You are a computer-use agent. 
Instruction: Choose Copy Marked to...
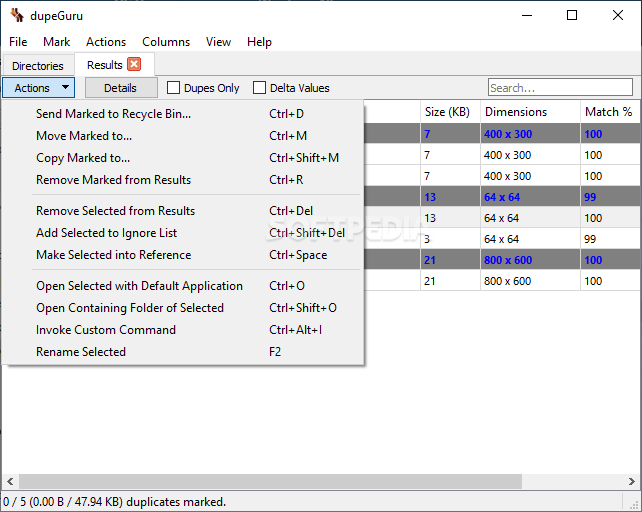click(183, 158)
